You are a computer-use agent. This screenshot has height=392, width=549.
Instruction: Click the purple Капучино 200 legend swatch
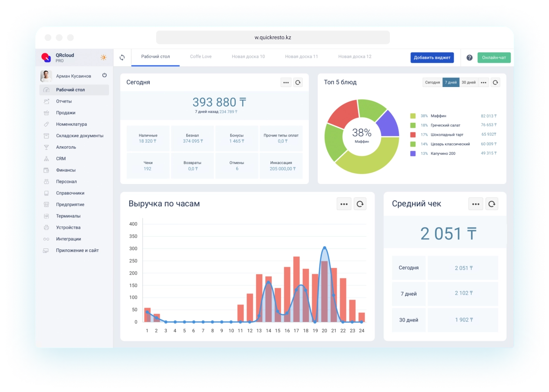(x=413, y=154)
